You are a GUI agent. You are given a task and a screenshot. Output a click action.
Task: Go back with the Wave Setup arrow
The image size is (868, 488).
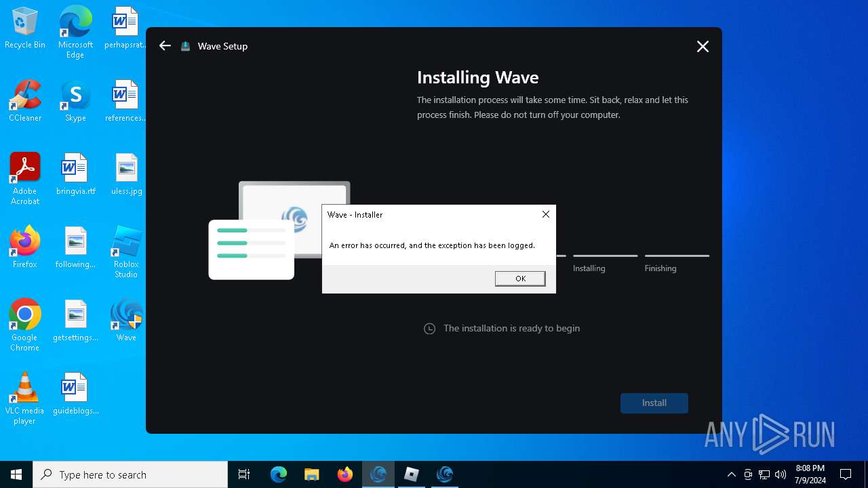[165, 45]
